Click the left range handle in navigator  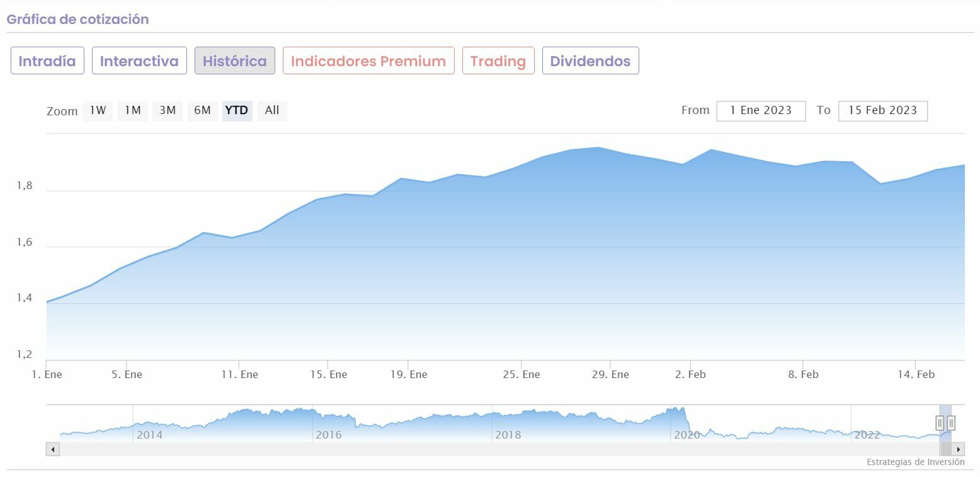[x=940, y=423]
